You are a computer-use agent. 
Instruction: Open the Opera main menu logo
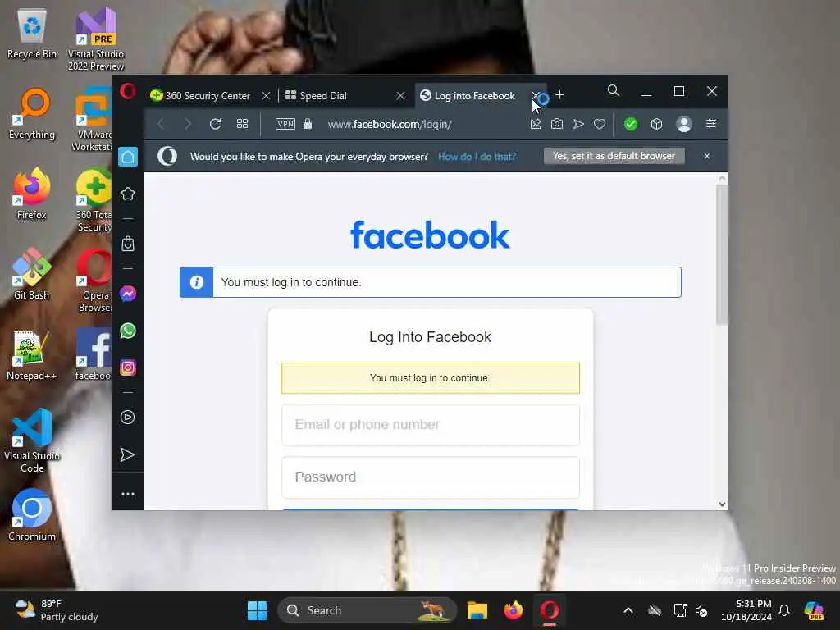[x=127, y=92]
